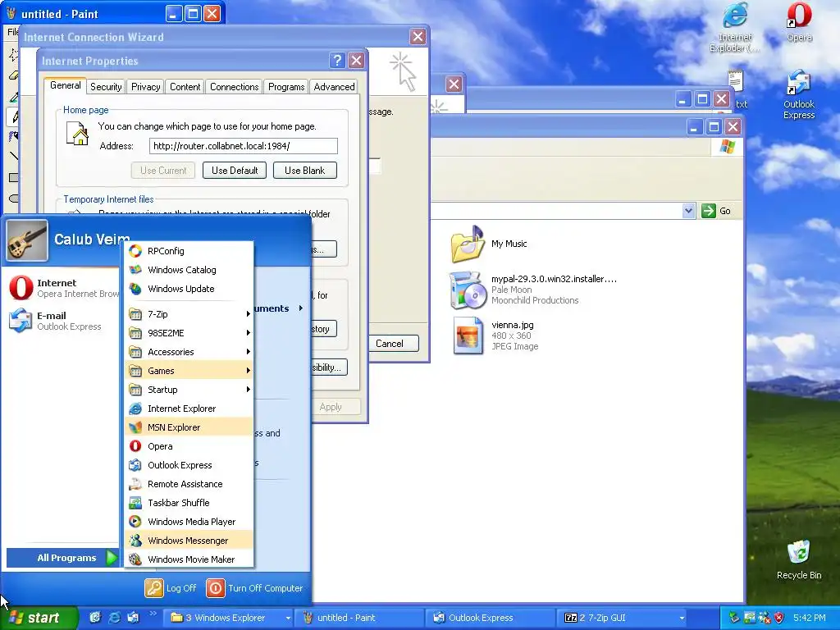This screenshot has width=840, height=630.
Task: Open pinned E-mail Outlook Express entry
Action: coord(63,321)
